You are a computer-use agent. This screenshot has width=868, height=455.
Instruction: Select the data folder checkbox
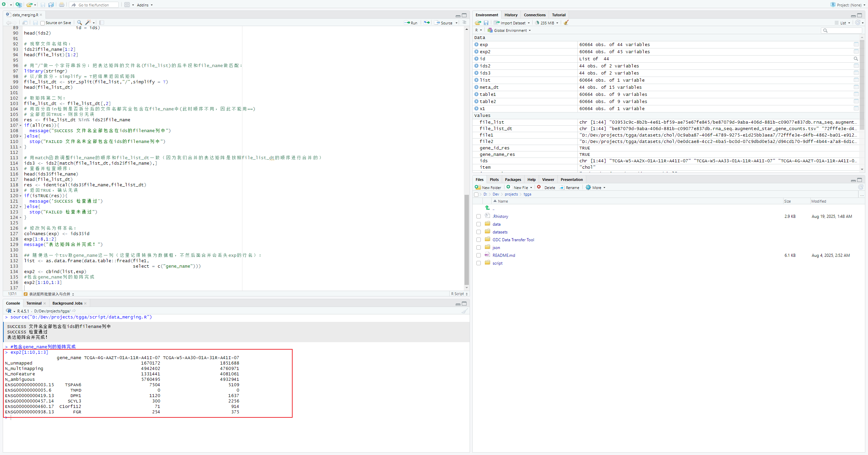coord(478,224)
